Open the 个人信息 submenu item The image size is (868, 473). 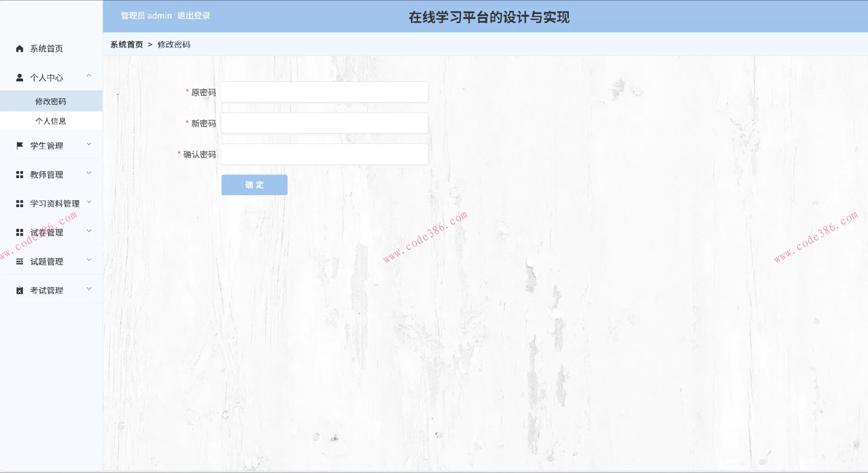(51, 120)
